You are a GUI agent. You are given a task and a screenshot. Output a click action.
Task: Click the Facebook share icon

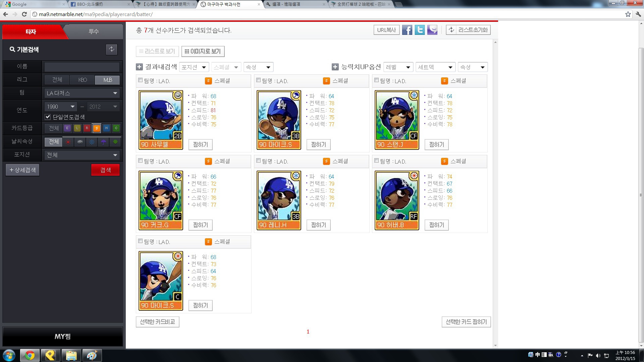407,30
